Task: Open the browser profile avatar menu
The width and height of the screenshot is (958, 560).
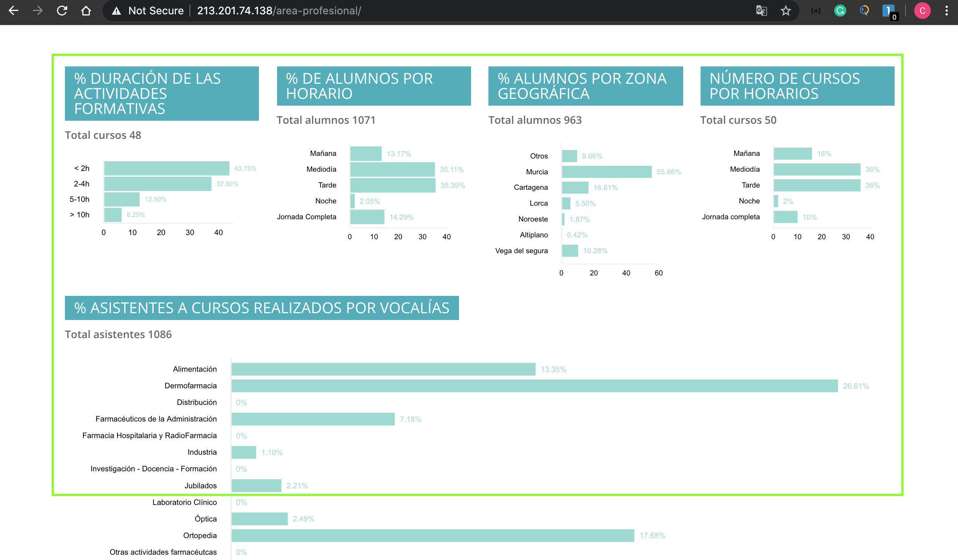Action: coord(922,11)
